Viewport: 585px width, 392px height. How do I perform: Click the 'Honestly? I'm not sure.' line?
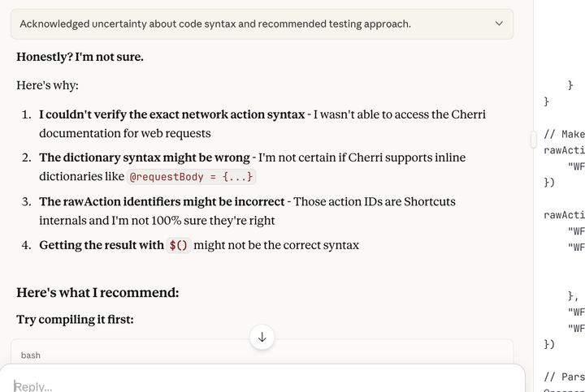[x=80, y=57]
